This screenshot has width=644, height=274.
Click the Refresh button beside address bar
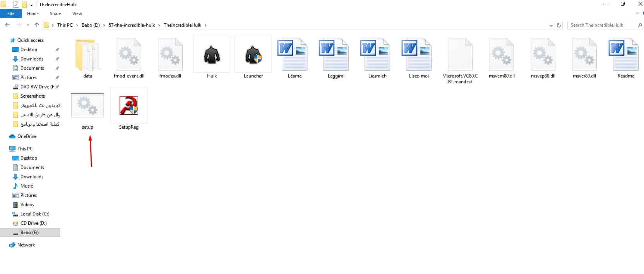click(558, 25)
